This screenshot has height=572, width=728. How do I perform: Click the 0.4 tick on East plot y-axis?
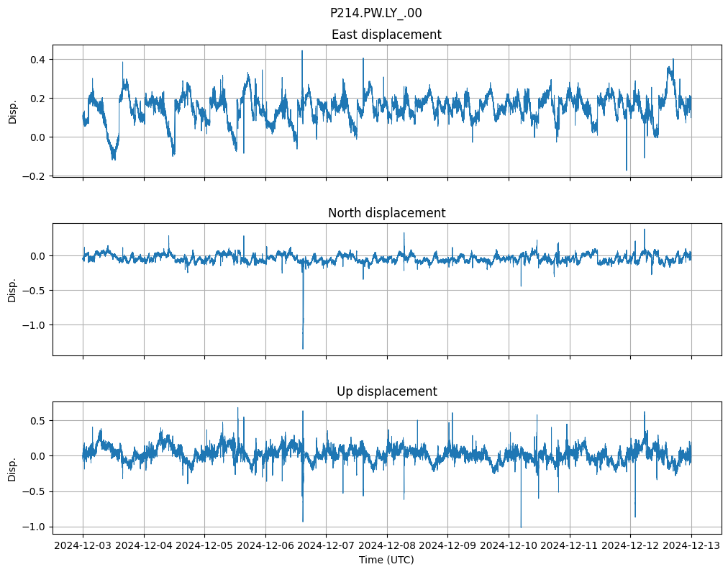coord(36,59)
